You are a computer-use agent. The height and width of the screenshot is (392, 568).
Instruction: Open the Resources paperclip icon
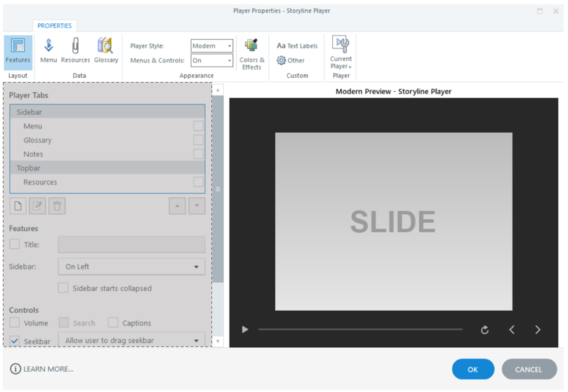tap(75, 50)
